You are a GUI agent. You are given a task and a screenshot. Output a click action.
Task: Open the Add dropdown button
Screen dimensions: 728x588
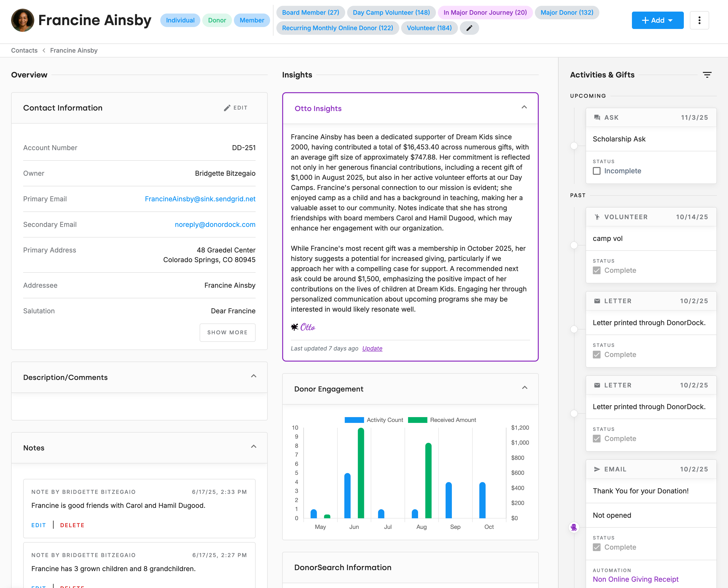coord(657,20)
